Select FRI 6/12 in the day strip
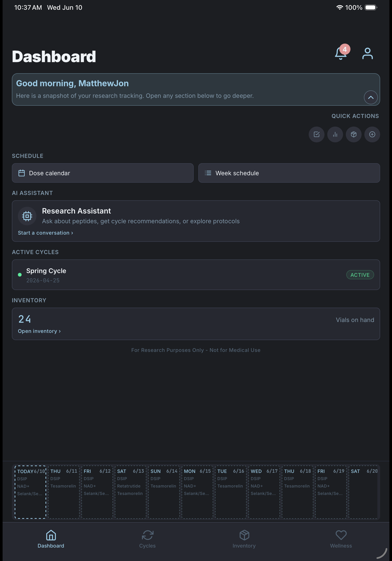The height and width of the screenshot is (561, 392). 97,492
